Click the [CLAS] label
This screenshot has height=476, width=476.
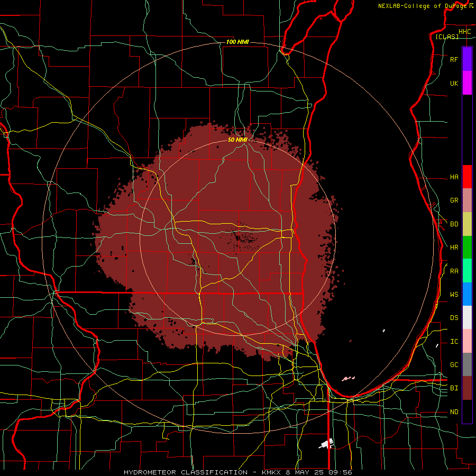[447, 36]
